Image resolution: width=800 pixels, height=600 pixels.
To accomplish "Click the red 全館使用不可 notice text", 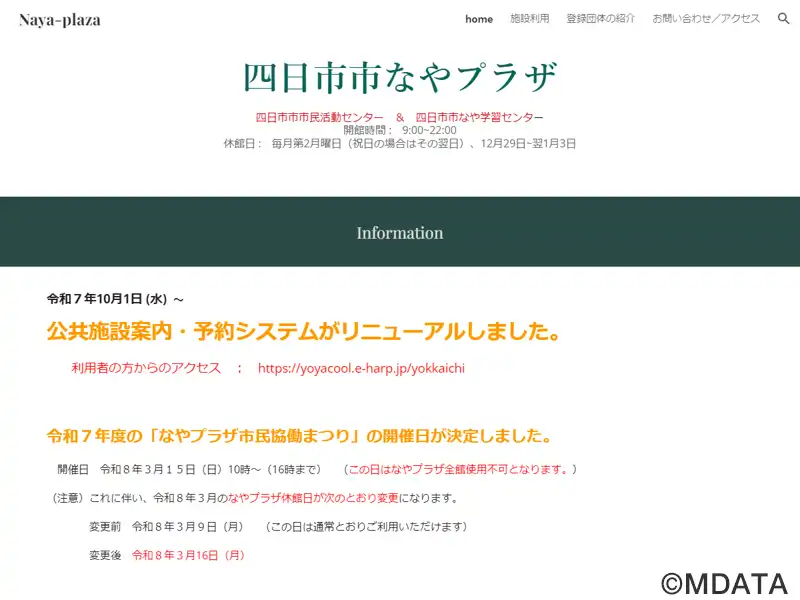I will click(460, 469).
